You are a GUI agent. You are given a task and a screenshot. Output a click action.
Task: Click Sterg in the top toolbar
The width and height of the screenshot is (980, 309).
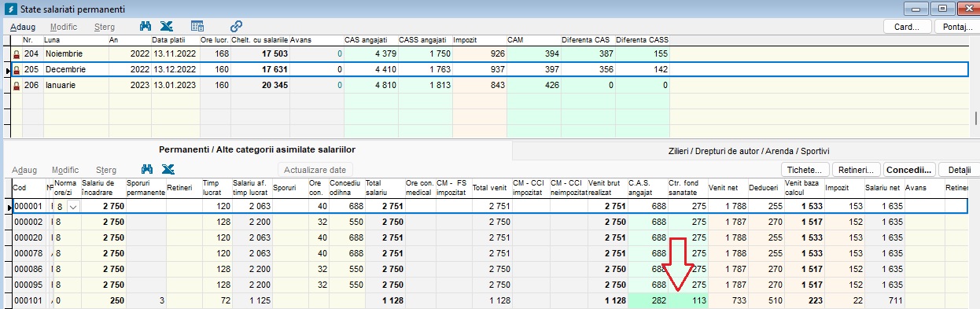pos(105,27)
